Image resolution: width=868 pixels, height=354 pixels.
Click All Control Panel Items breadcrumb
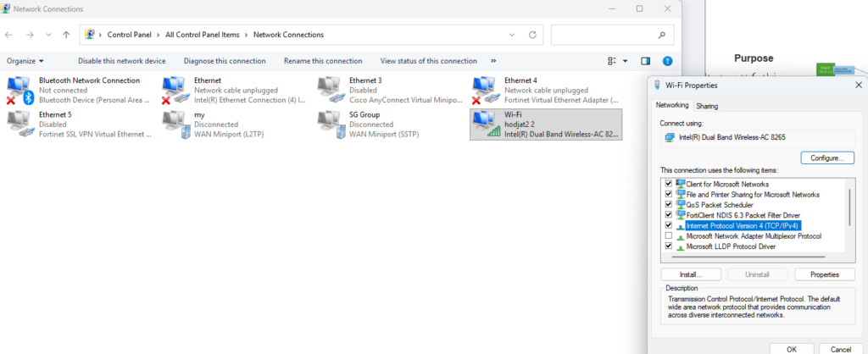pos(203,34)
